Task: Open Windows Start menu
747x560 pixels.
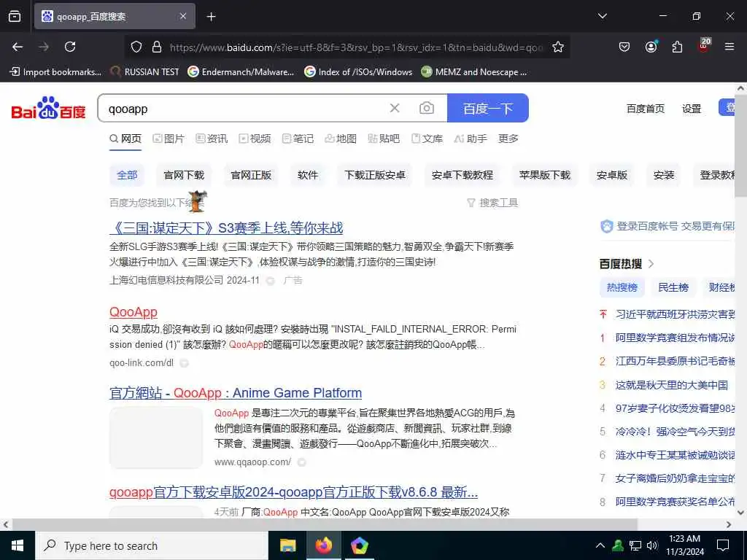Action: point(18,545)
